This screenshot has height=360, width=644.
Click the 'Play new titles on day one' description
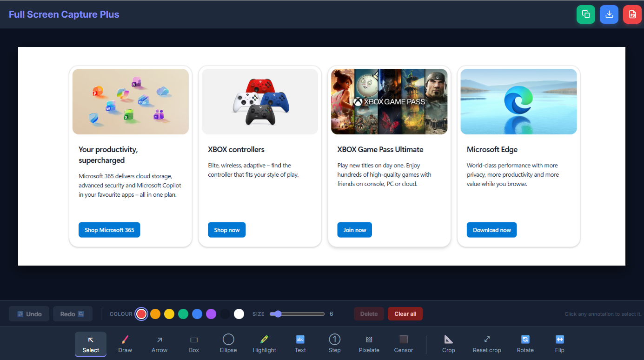pyautogui.click(x=385, y=174)
